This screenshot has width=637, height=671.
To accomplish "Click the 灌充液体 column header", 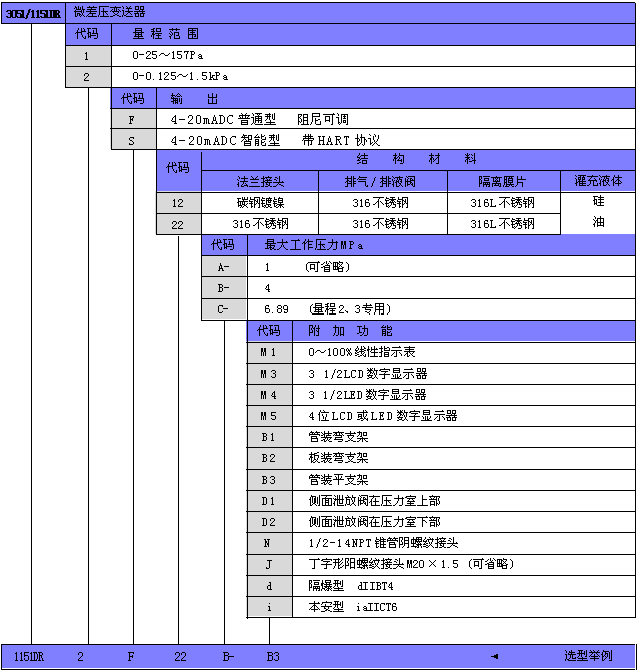I will [x=598, y=181].
